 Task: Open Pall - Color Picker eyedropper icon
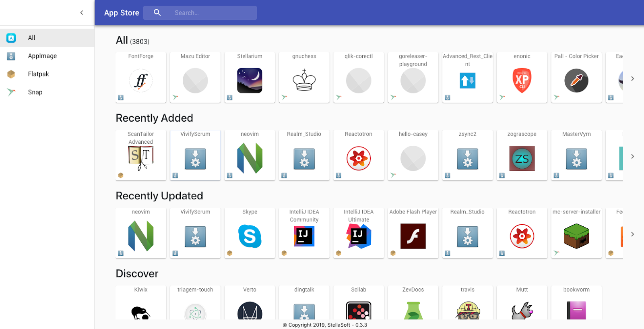(576, 81)
